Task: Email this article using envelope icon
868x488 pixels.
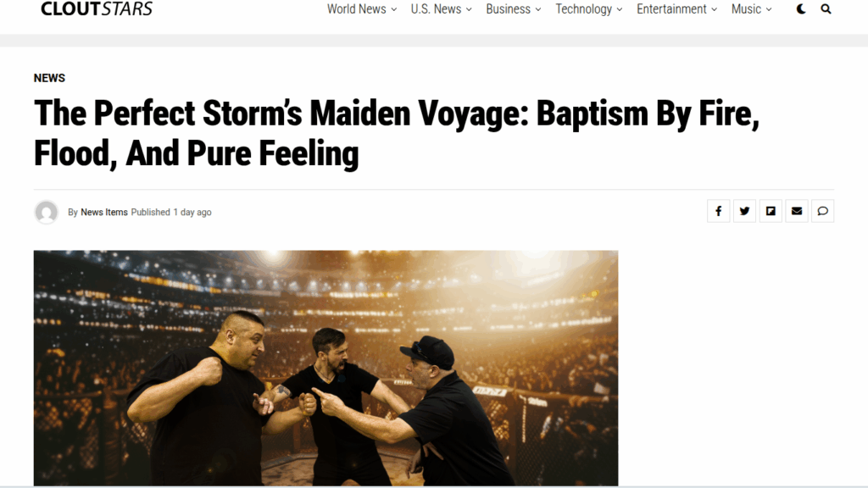Action: 797,211
